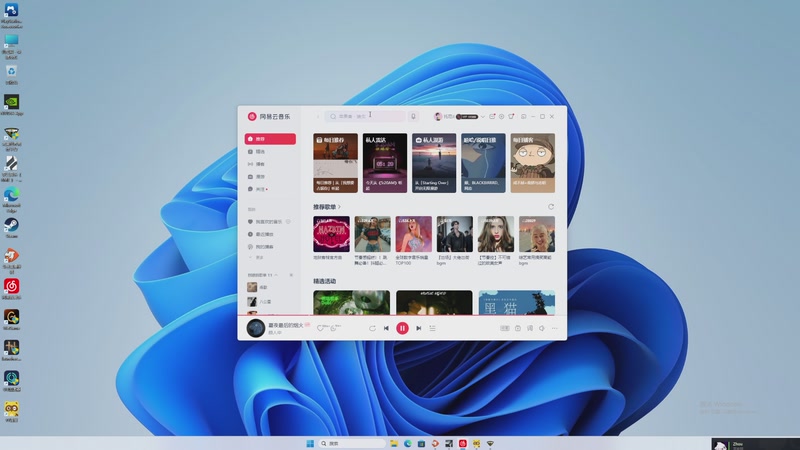Open the 每日播客 card with cartoon baby

(x=533, y=163)
